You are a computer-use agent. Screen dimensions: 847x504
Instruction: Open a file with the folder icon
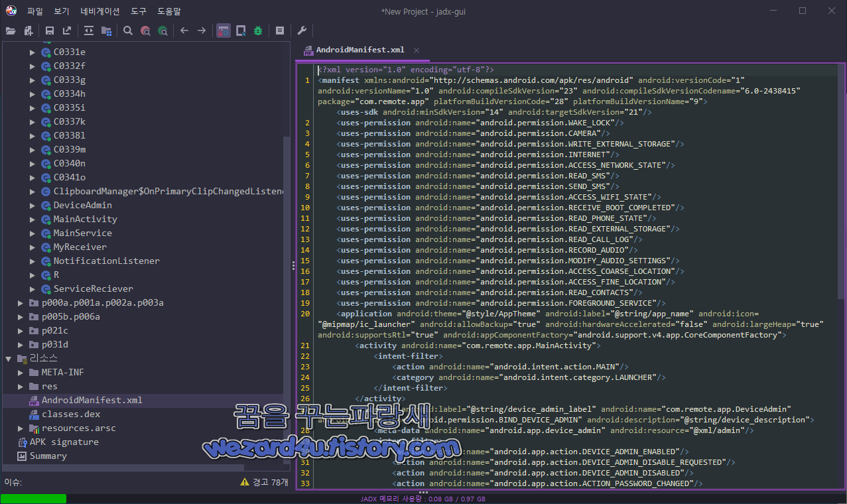point(11,31)
